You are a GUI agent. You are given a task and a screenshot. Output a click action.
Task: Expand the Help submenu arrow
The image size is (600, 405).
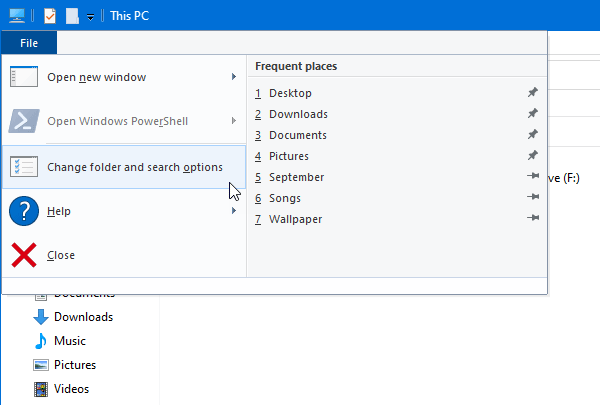pos(234,211)
